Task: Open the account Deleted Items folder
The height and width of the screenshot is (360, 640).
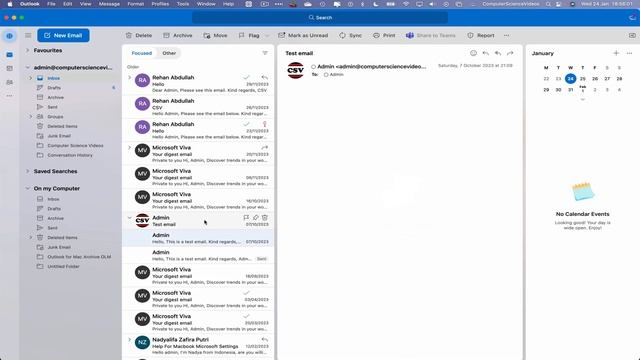Action: [x=62, y=127]
